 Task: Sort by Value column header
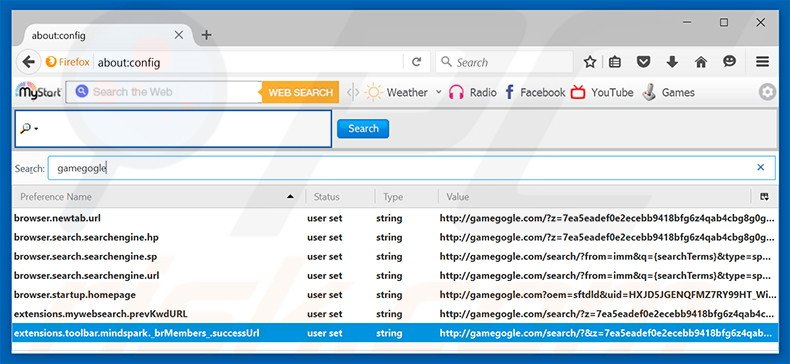594,197
